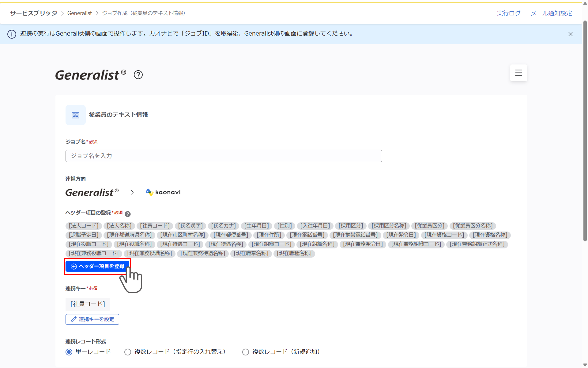Click the [現在兼務組織正式名称] header tag
This screenshot has height=368, width=588.
point(477,244)
